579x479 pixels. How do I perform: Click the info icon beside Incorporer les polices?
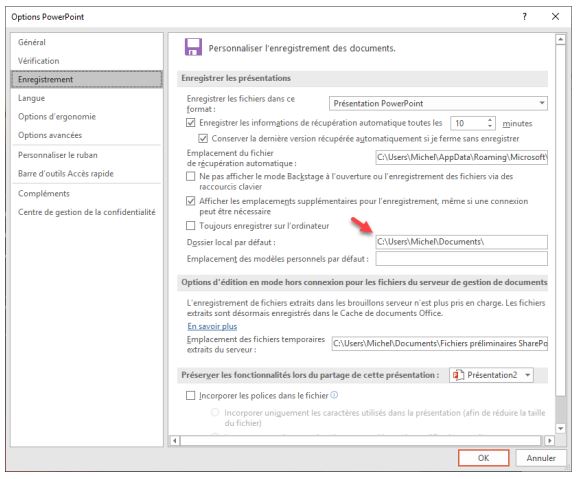point(334,395)
